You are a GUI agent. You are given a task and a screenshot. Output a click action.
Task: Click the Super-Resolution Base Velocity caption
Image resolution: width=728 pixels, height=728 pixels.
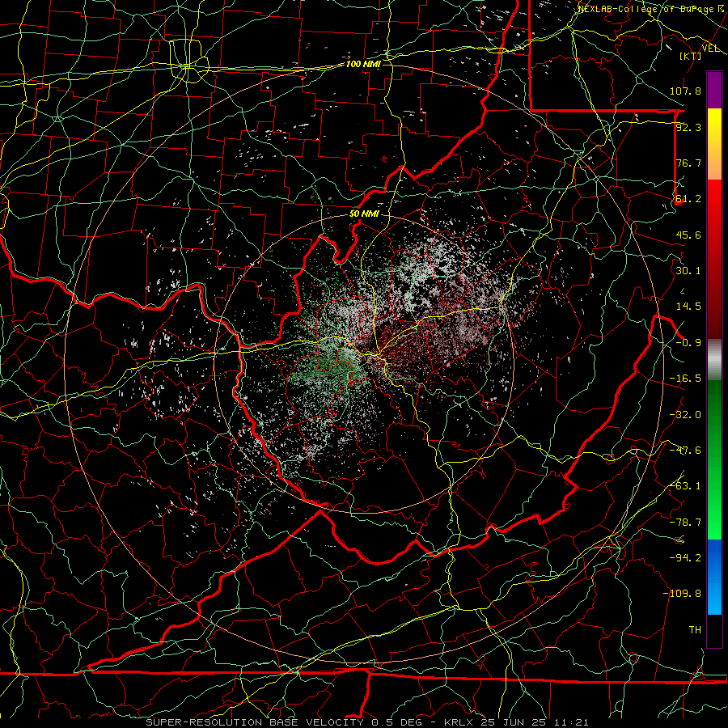[367, 722]
